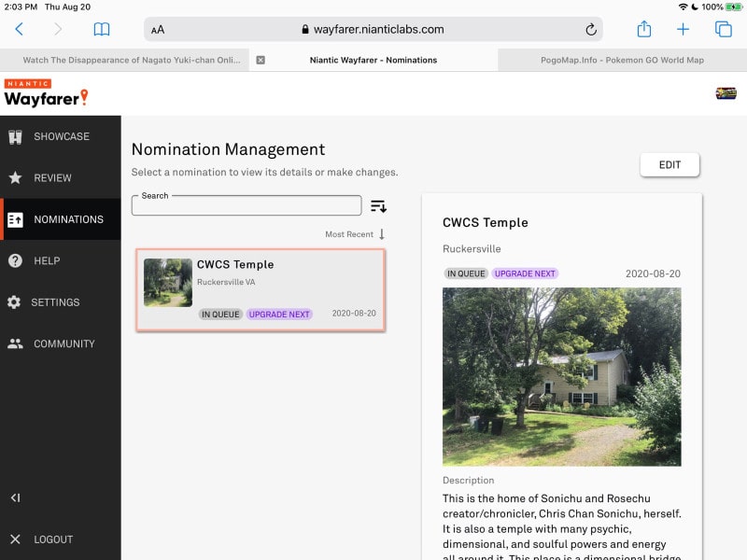
Task: Click the nomination Search field
Action: [247, 206]
